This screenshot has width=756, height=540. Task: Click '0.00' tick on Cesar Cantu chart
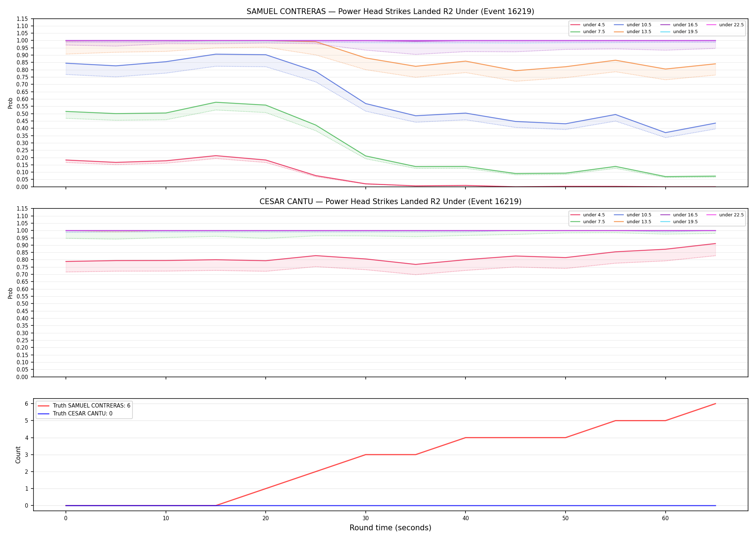[x=22, y=377]
